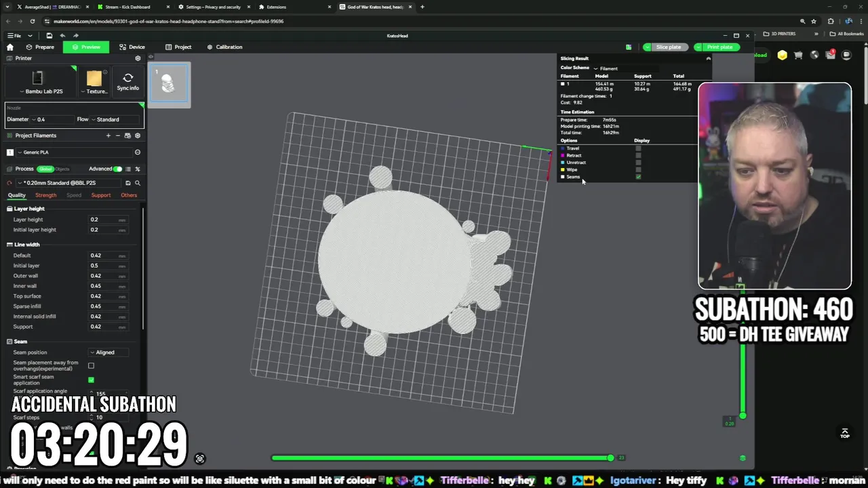This screenshot has width=868, height=488.
Task: Edit Generic PLA preset icon
Action: (138, 152)
